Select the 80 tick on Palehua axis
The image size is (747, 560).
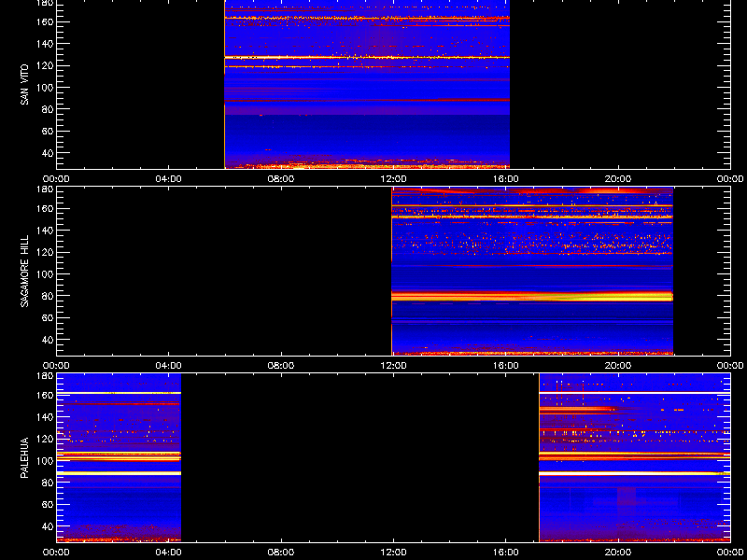tap(49, 483)
